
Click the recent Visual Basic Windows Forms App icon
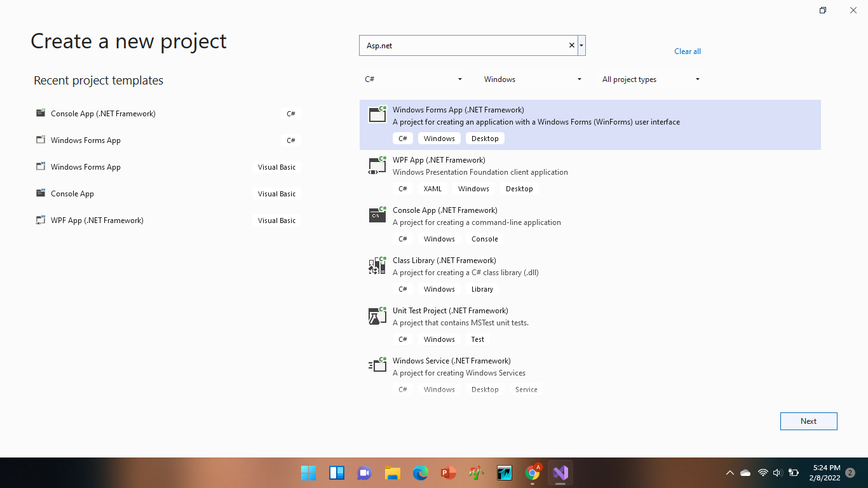coord(41,166)
